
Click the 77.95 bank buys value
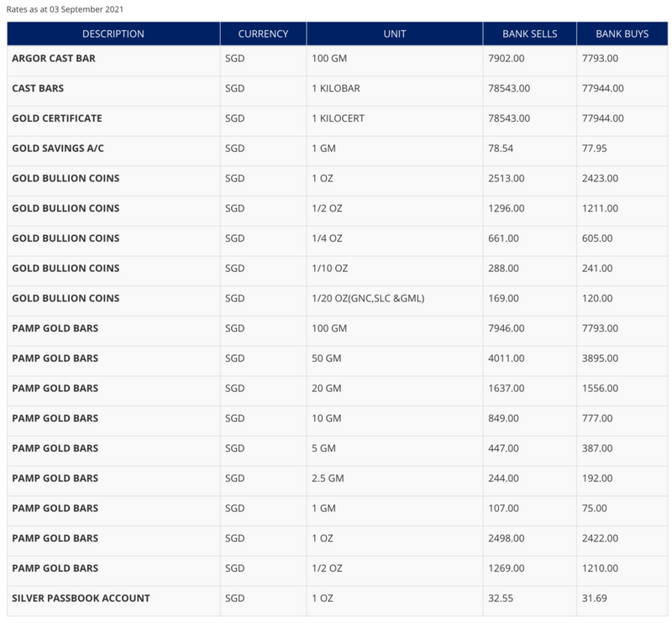point(595,149)
